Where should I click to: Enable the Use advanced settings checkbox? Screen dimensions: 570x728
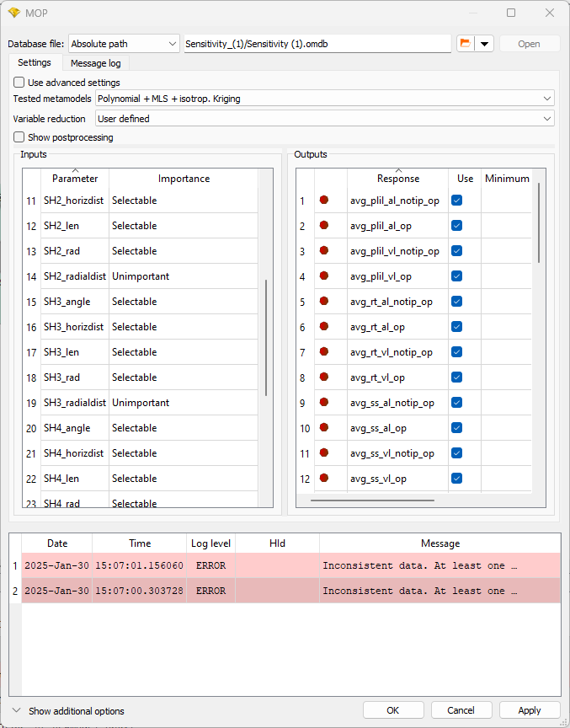(19, 83)
